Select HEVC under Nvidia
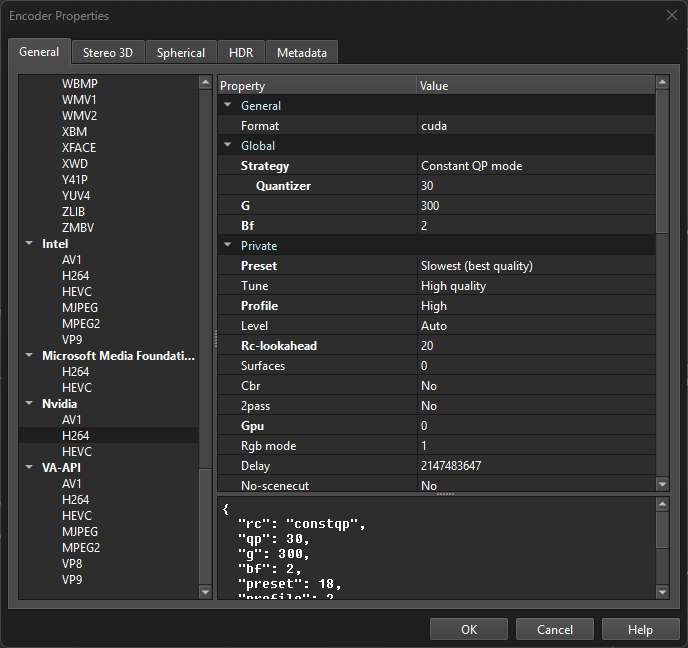Viewport: 688px width, 648px height. click(x=77, y=452)
